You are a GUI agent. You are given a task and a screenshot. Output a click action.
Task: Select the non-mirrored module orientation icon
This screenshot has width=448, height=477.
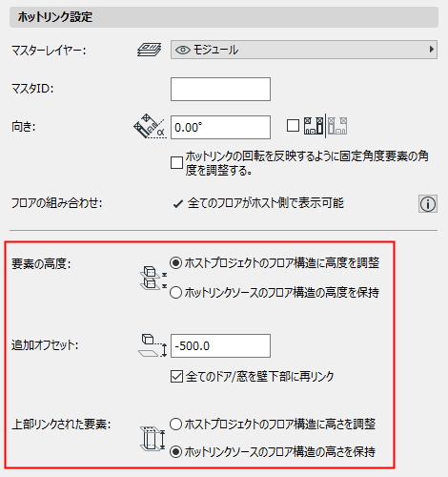click(x=314, y=126)
